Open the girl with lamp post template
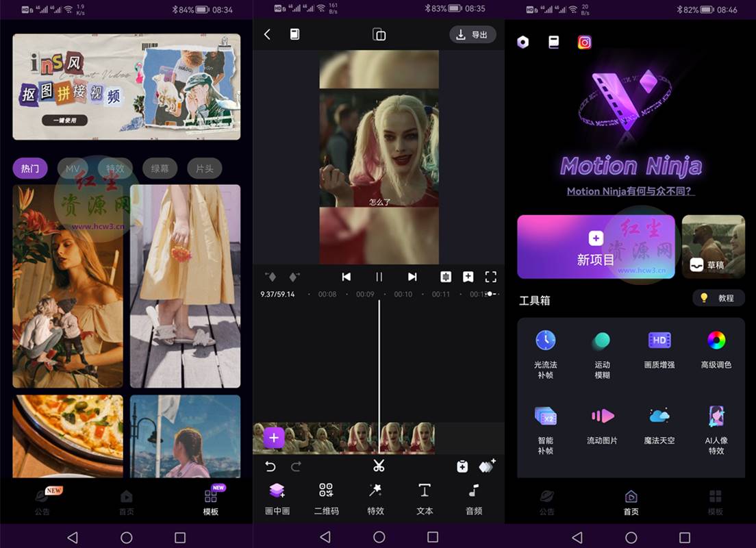Screen dimensions: 756x548 click(x=185, y=436)
